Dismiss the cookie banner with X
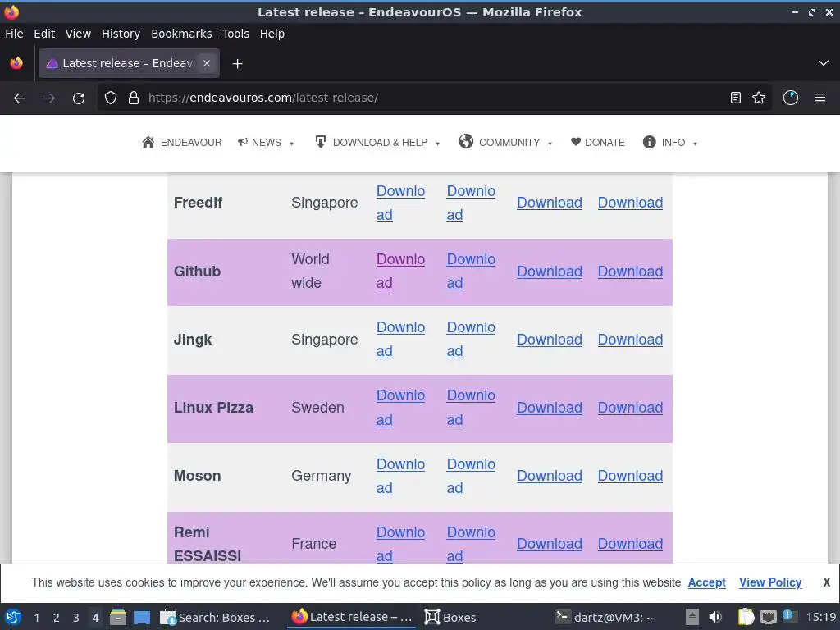This screenshot has width=840, height=630. [827, 582]
